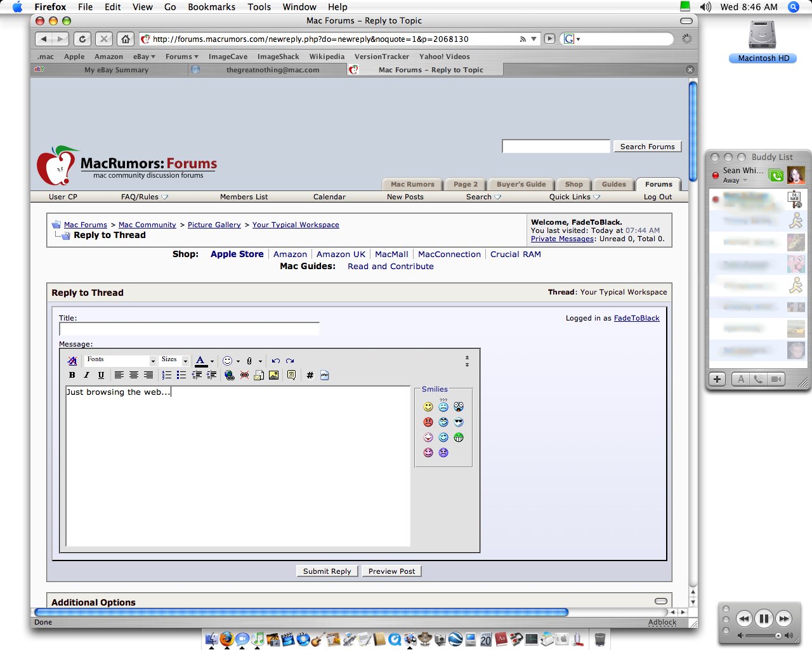Apply bold formatting to message
The height and width of the screenshot is (650, 812).
[72, 375]
